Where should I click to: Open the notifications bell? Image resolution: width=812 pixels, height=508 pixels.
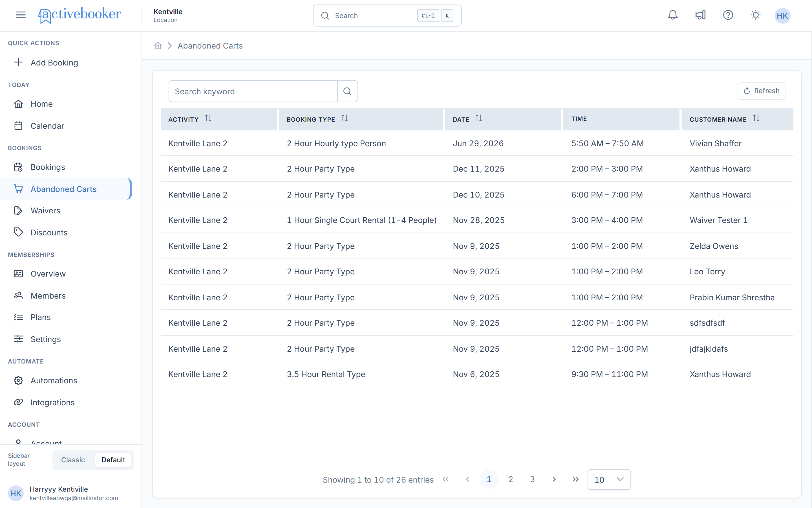672,15
